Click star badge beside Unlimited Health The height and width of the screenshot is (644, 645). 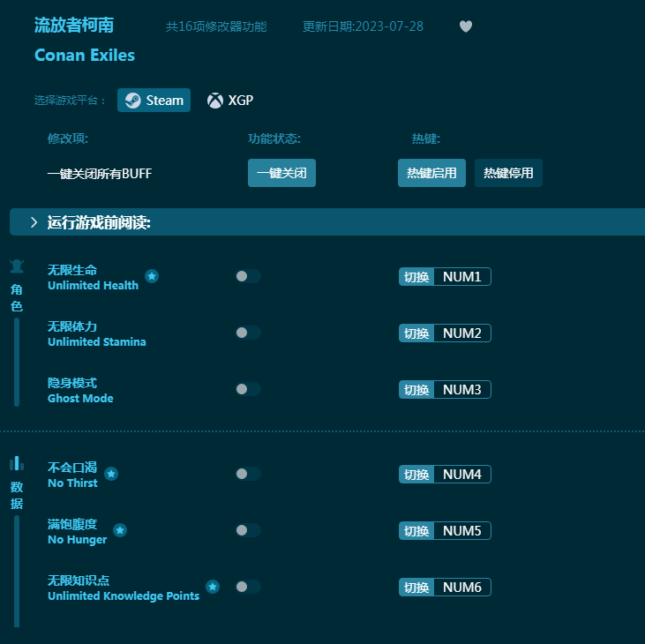(152, 276)
